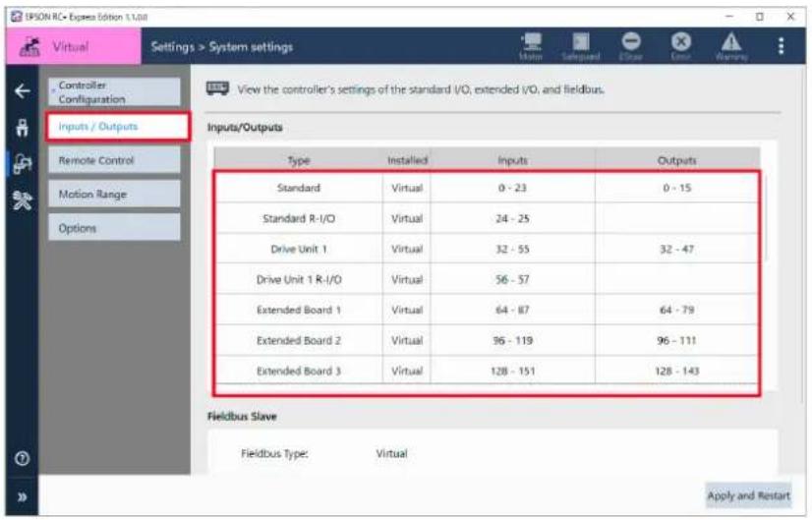The image size is (812, 520).
Task: Click the I/O board icon beside description
Action: 217,88
